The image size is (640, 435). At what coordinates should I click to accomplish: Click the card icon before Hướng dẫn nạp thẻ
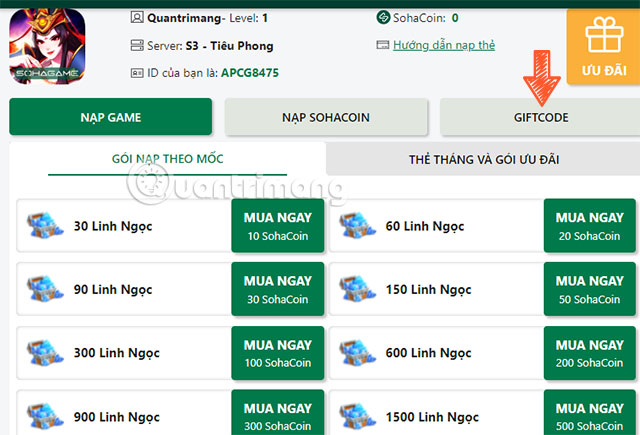tap(382, 45)
